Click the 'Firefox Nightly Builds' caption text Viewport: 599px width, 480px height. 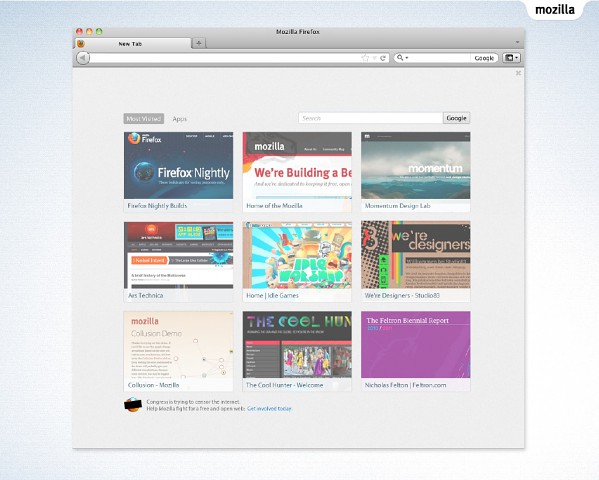[x=157, y=206]
